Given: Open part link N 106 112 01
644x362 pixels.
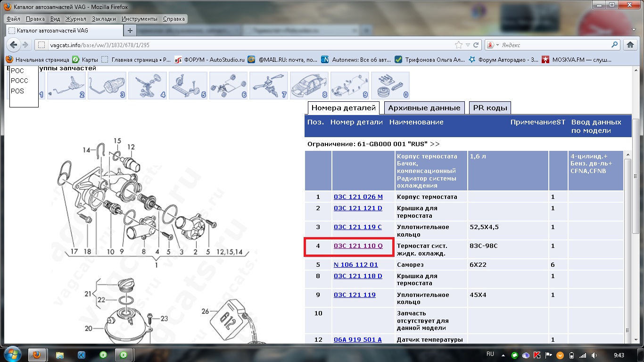Looking at the screenshot, I should tap(355, 265).
